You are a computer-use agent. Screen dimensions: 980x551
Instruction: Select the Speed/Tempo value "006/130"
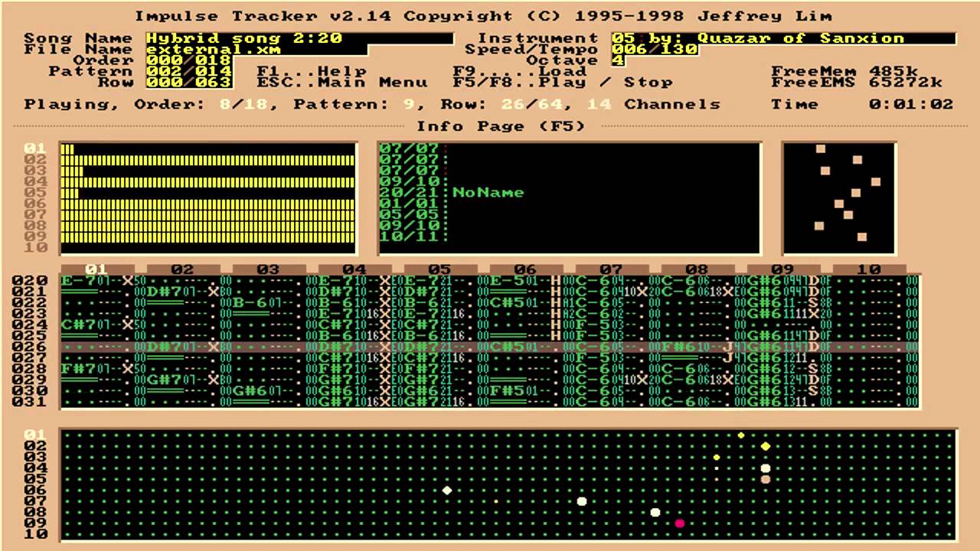[655, 49]
